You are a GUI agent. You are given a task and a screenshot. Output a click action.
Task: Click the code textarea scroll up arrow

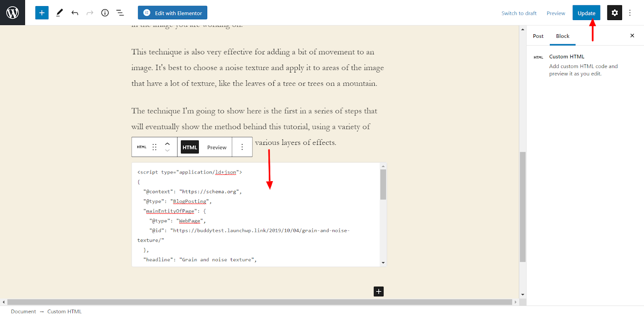[x=383, y=166]
